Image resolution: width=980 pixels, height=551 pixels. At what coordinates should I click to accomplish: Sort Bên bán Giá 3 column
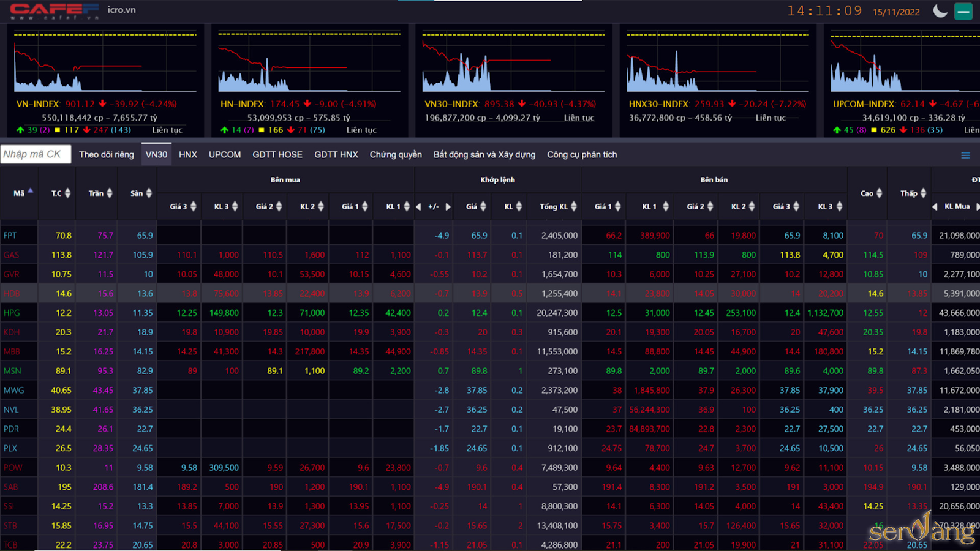pyautogui.click(x=796, y=206)
